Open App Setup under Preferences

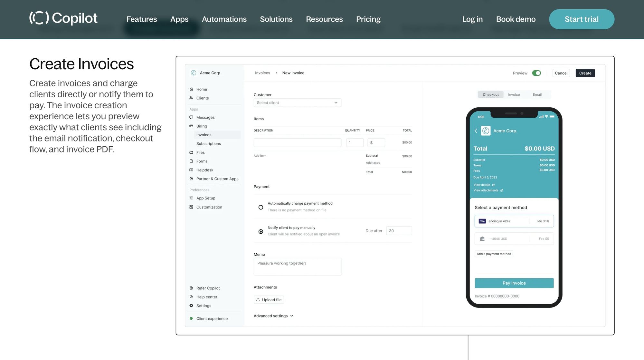click(x=206, y=198)
